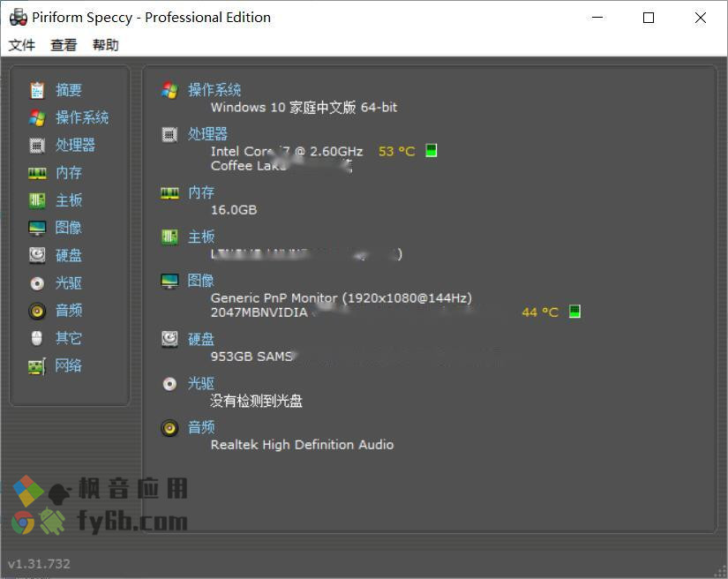The image size is (728, 579).
Task: Close the Speccy window
Action: (x=700, y=18)
